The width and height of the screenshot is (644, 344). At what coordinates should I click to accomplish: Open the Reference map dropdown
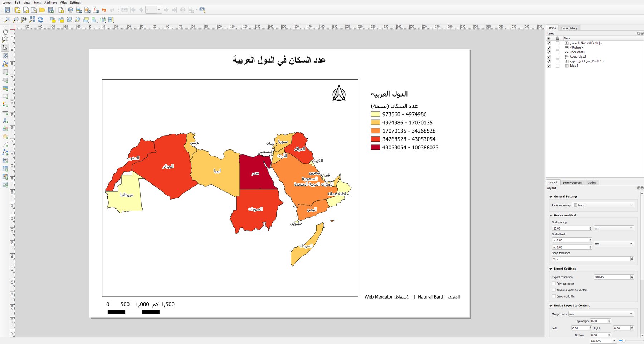pyautogui.click(x=603, y=205)
